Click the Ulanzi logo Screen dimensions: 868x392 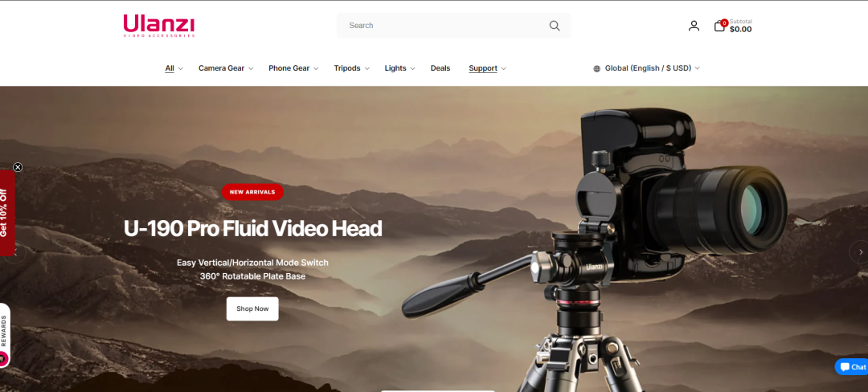(x=159, y=26)
